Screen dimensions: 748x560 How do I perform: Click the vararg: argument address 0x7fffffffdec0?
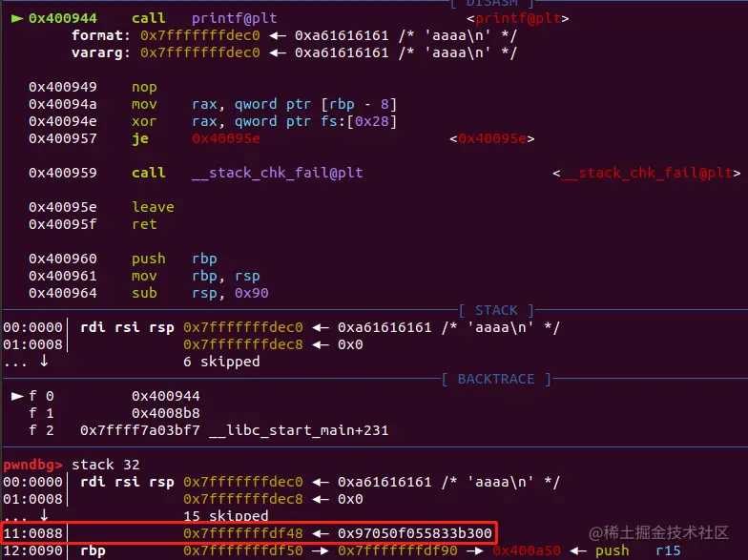click(200, 52)
